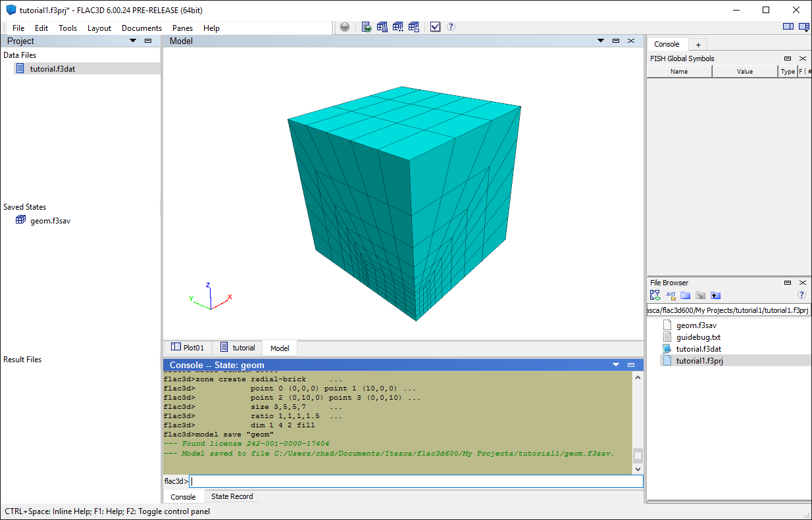Screen dimensions: 812x520
Task: Click 'model save "geom"' console line
Action: pos(234,435)
